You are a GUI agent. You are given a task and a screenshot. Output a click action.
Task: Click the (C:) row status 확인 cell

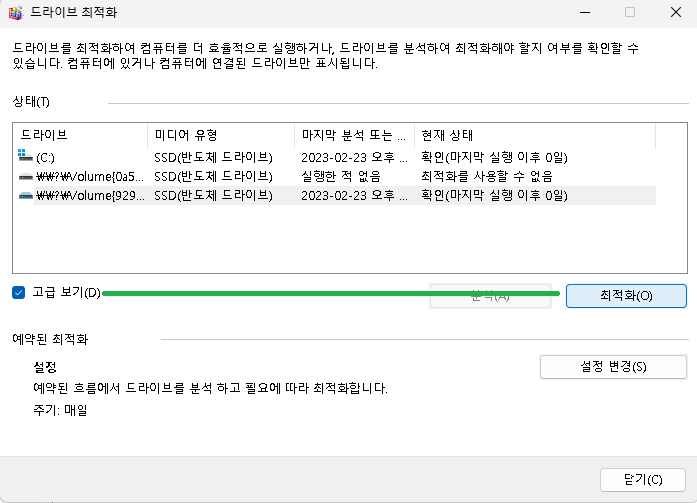[494, 157]
